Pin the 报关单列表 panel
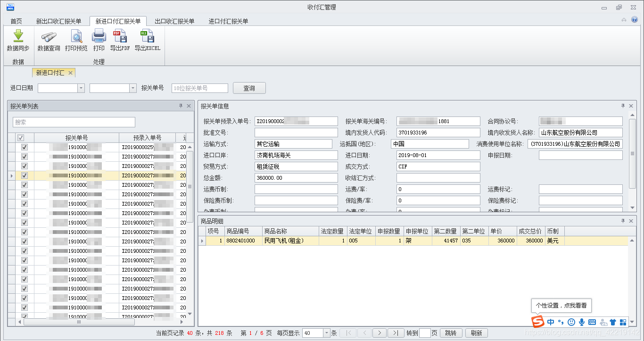 pos(181,106)
